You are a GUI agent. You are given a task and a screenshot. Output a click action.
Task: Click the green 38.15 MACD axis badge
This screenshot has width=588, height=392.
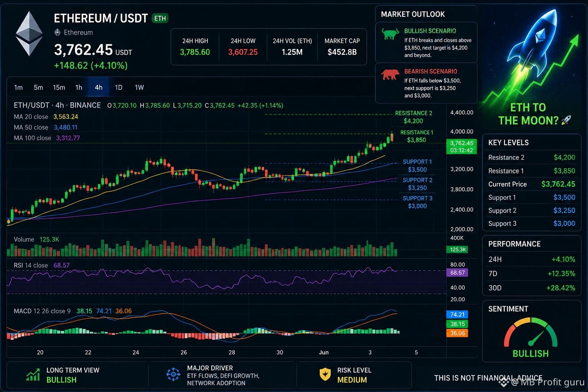(x=457, y=324)
